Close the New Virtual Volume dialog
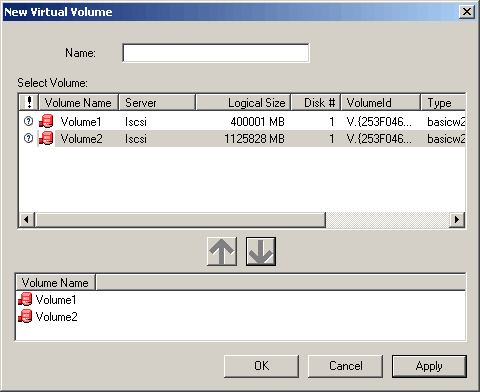This screenshot has height=392, width=480. pos(466,12)
